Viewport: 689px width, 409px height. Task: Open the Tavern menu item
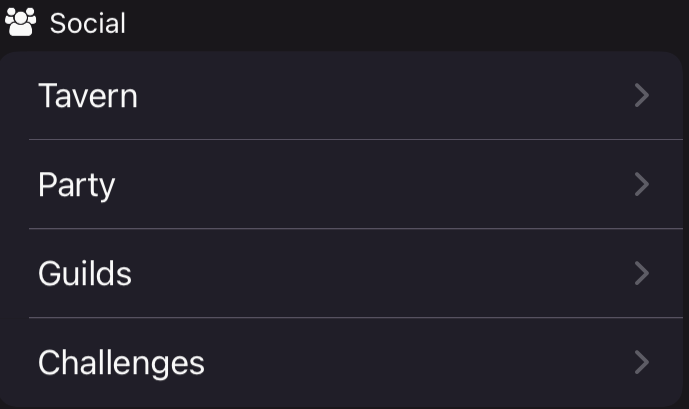pyautogui.click(x=88, y=96)
